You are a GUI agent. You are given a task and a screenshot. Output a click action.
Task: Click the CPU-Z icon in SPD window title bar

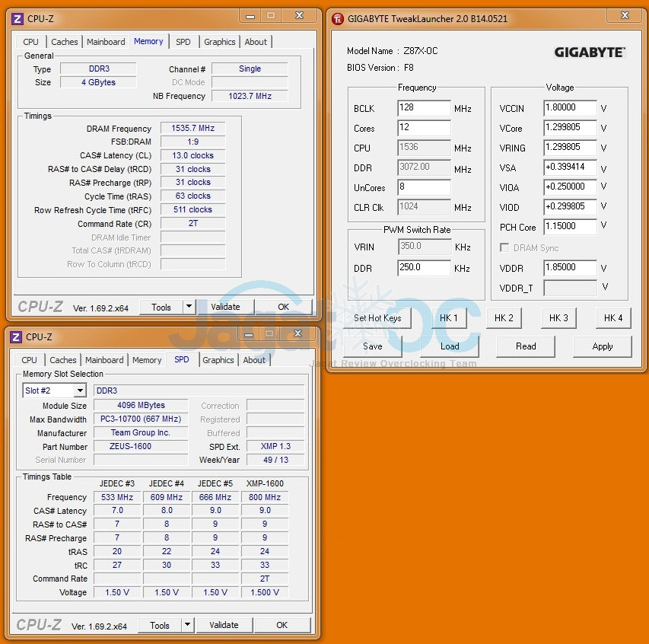pos(17,336)
